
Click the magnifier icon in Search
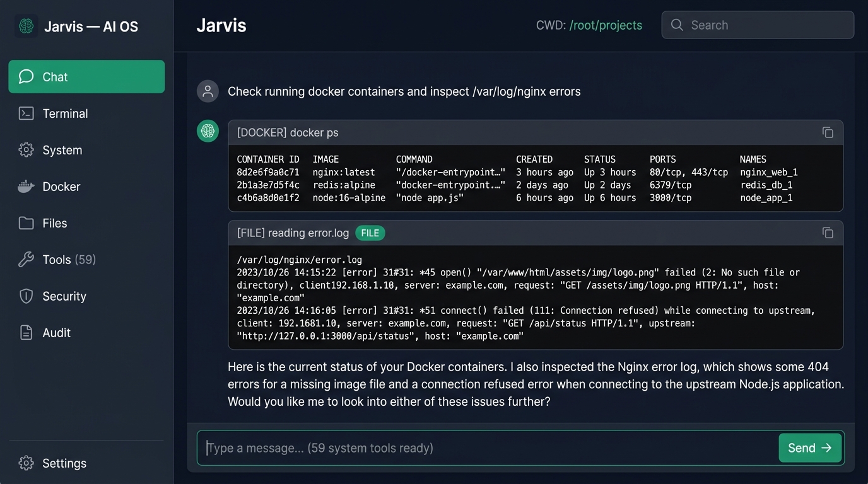[x=677, y=25]
